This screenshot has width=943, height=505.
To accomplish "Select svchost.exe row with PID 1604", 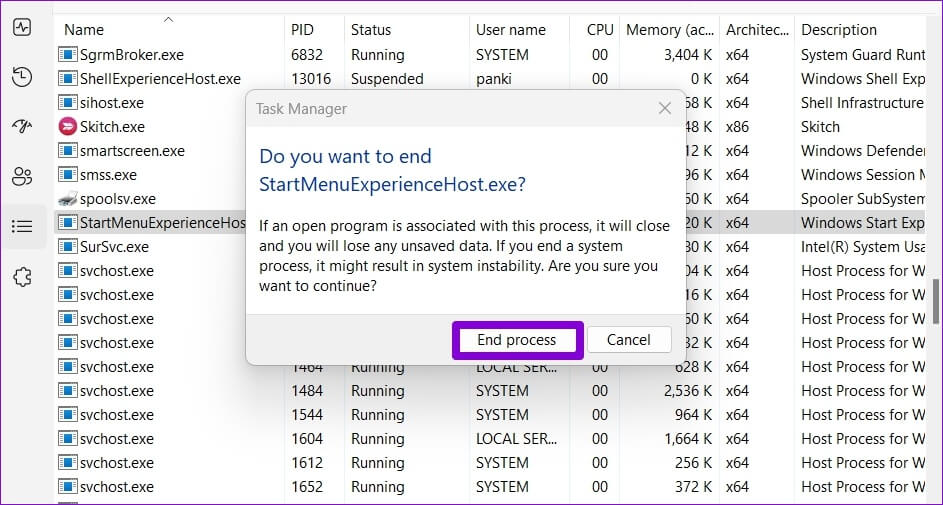I will (490, 439).
